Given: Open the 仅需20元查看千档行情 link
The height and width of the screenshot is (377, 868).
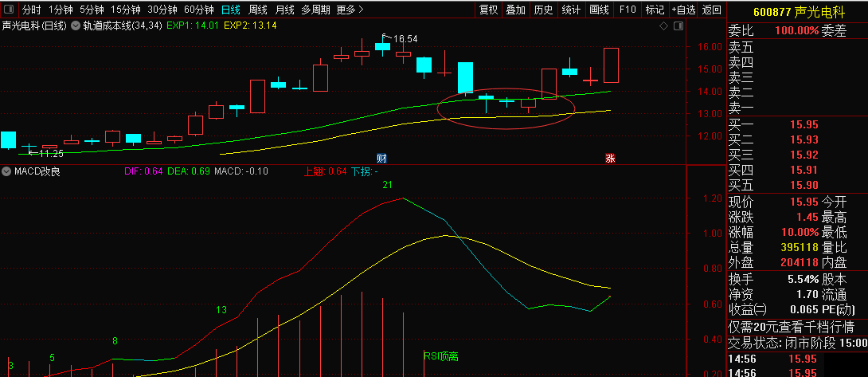Looking at the screenshot, I should 791,327.
